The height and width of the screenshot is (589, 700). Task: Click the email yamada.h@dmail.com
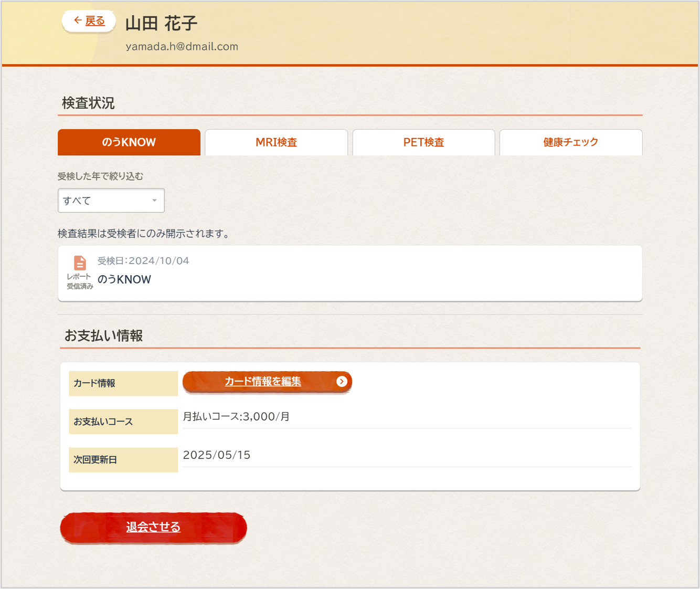point(182,47)
